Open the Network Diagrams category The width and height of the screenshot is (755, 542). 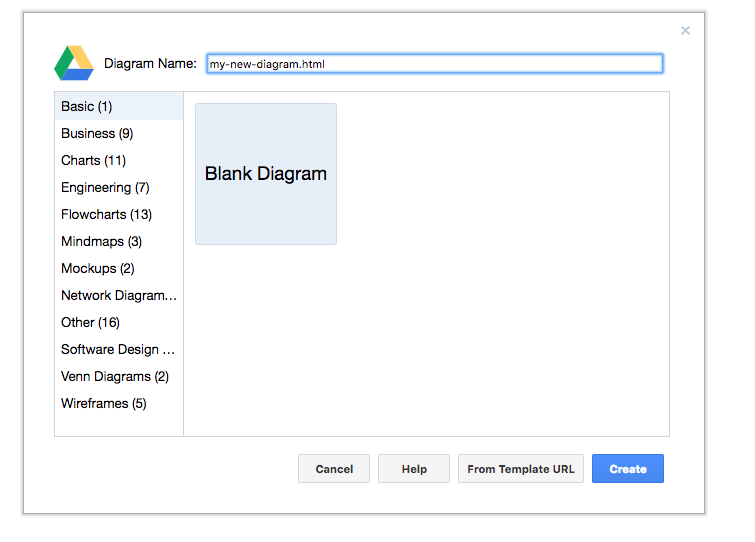[118, 296]
